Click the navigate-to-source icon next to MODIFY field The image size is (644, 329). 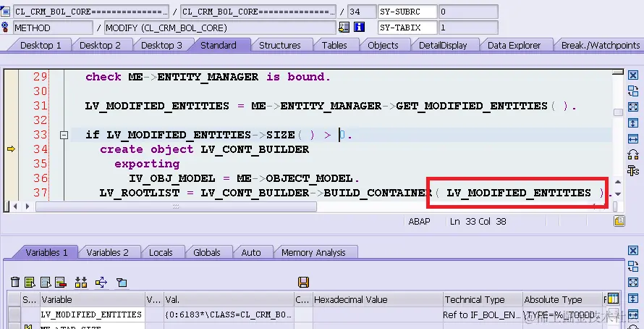click(x=344, y=28)
